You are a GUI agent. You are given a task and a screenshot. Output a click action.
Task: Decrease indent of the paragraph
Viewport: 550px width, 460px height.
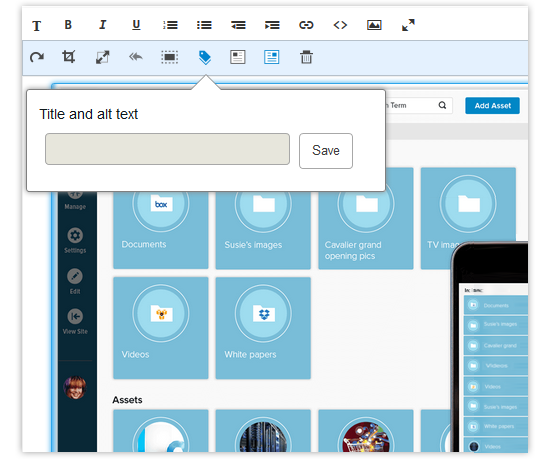(x=238, y=25)
